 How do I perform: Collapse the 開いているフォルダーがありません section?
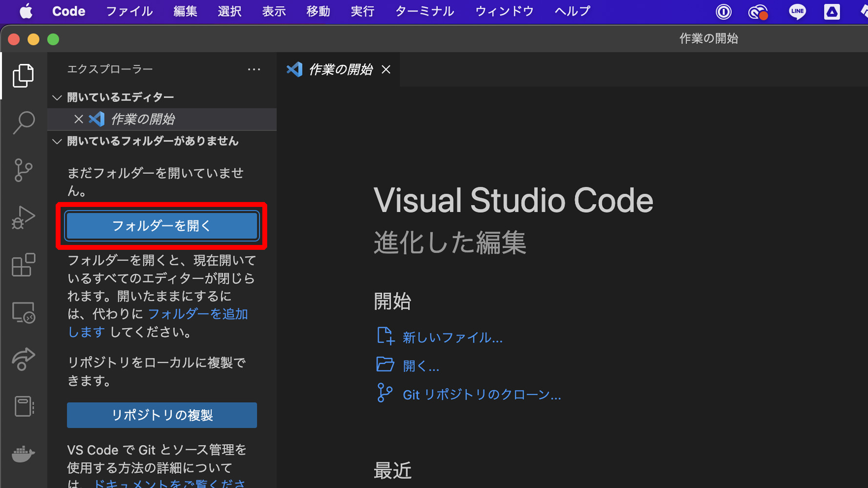(57, 141)
